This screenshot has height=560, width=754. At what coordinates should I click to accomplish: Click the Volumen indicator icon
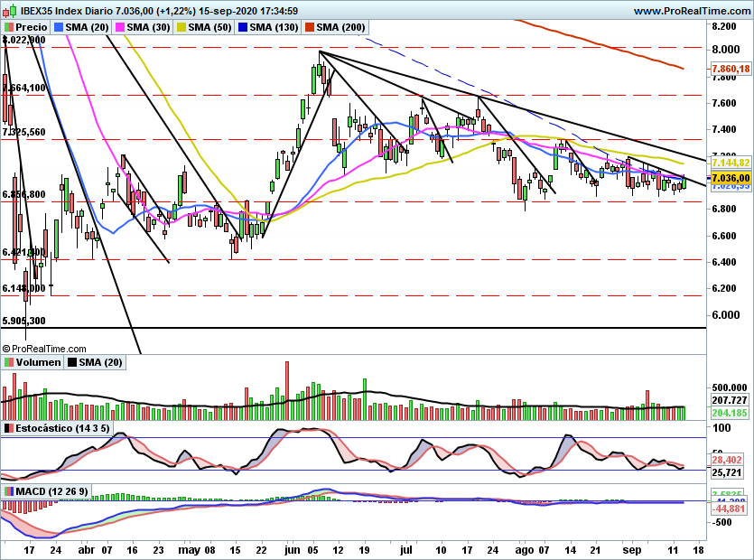click(x=9, y=360)
